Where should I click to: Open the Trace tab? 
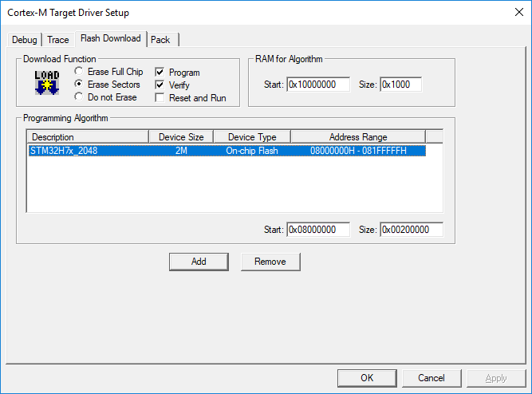pyautogui.click(x=58, y=40)
